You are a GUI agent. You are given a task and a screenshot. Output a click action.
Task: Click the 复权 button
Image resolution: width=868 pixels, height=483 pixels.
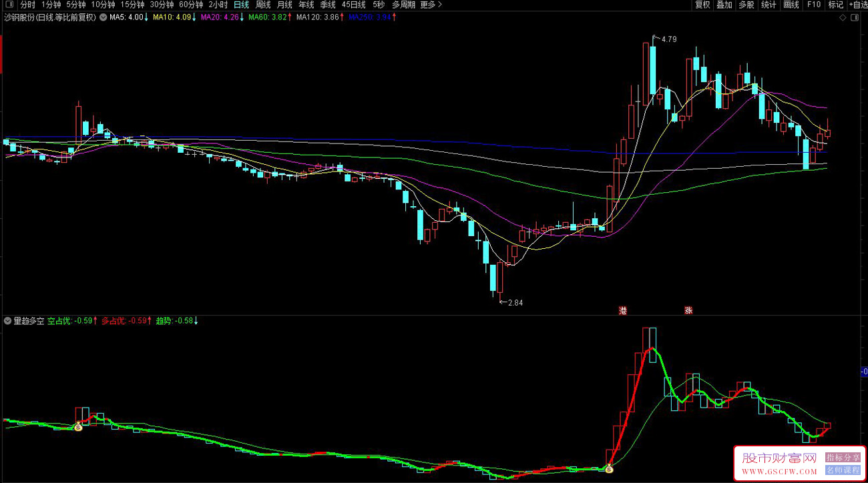coord(702,5)
